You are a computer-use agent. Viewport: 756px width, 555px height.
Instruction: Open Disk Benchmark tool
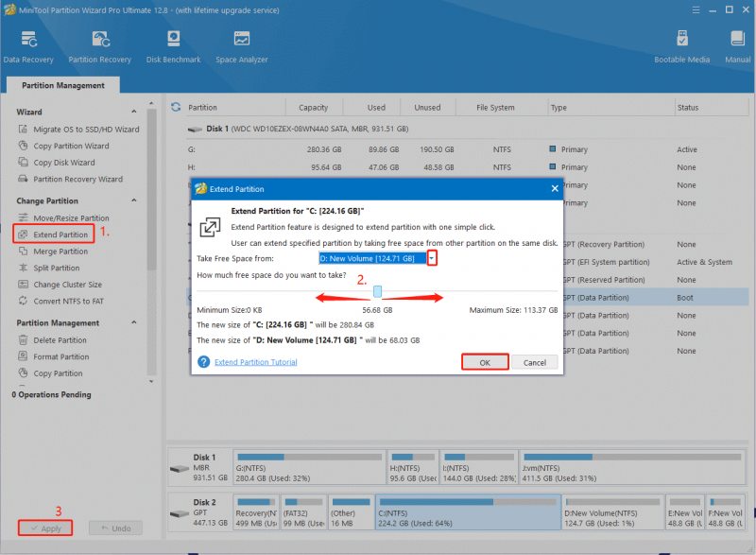click(x=174, y=46)
